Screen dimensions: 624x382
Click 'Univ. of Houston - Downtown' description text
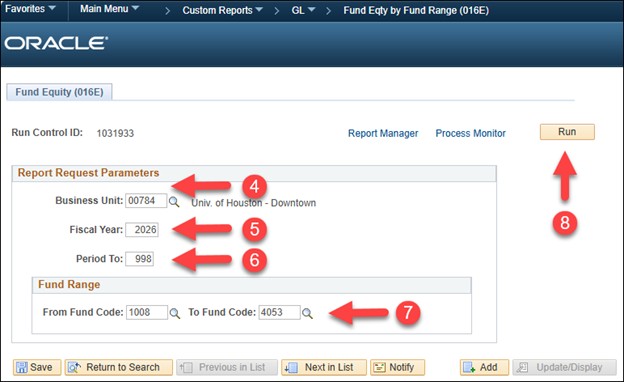[x=254, y=203]
